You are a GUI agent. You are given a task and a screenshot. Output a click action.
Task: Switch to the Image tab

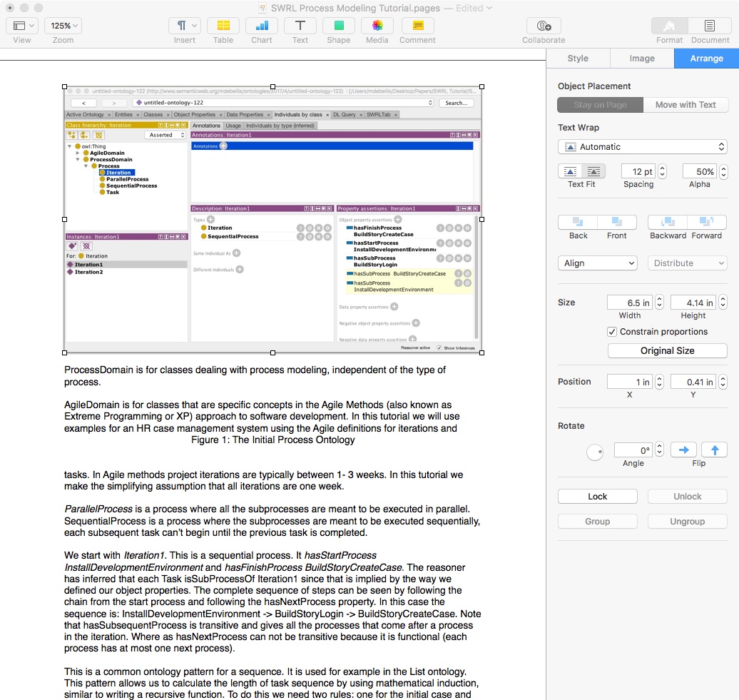click(x=641, y=59)
